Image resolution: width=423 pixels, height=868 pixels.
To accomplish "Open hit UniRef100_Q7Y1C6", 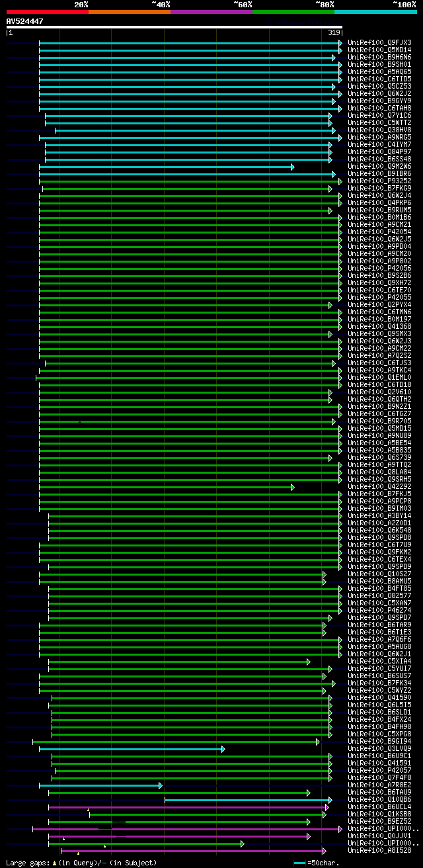I will point(380,115).
